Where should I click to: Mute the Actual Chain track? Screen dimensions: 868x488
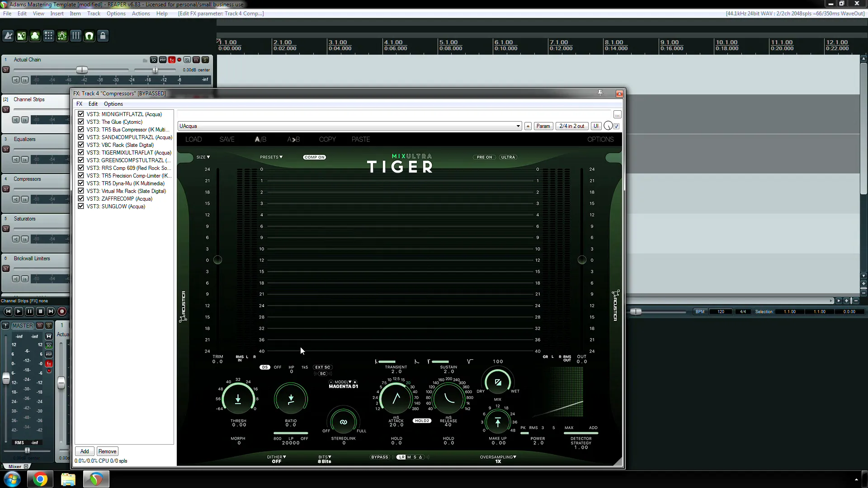[196, 60]
